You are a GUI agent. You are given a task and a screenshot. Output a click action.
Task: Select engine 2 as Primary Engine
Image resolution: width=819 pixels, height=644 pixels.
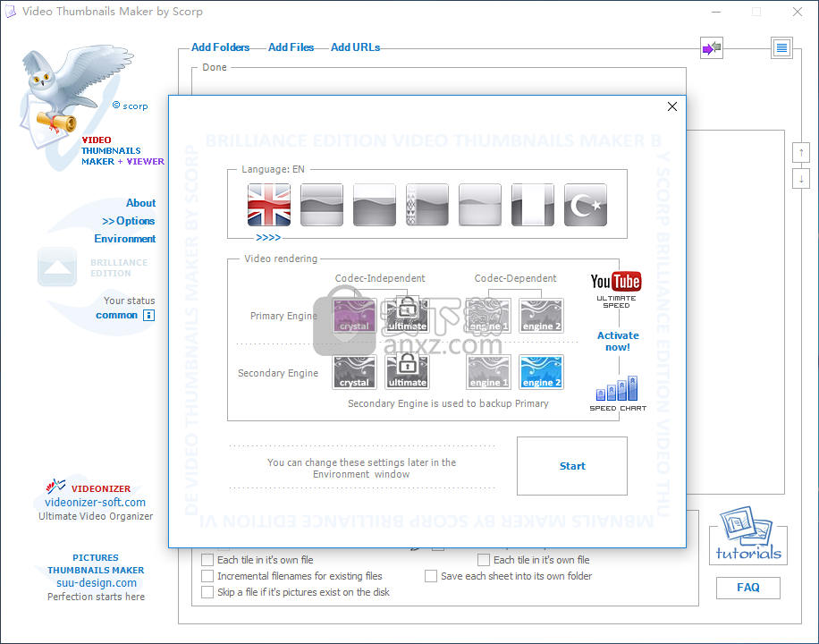click(x=542, y=316)
